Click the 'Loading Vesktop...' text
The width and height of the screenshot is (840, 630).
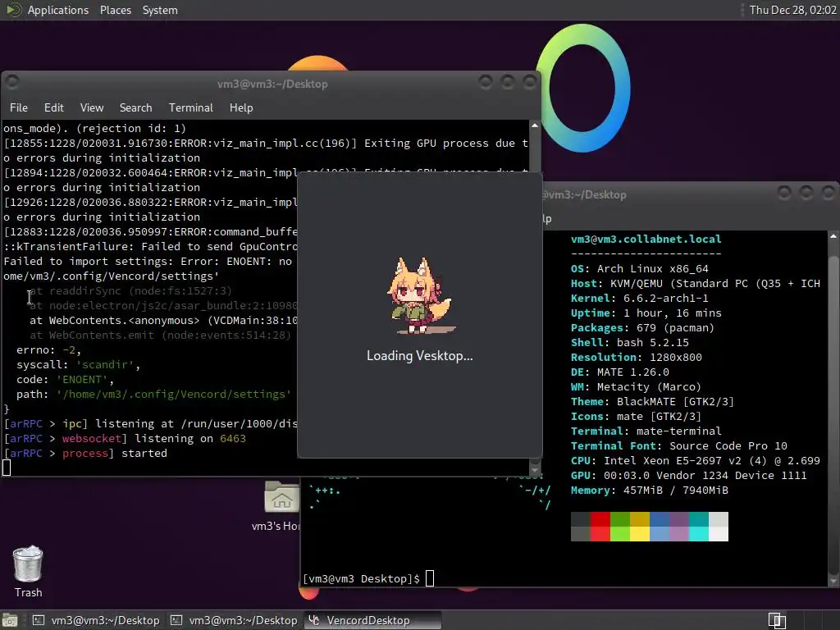(x=419, y=356)
